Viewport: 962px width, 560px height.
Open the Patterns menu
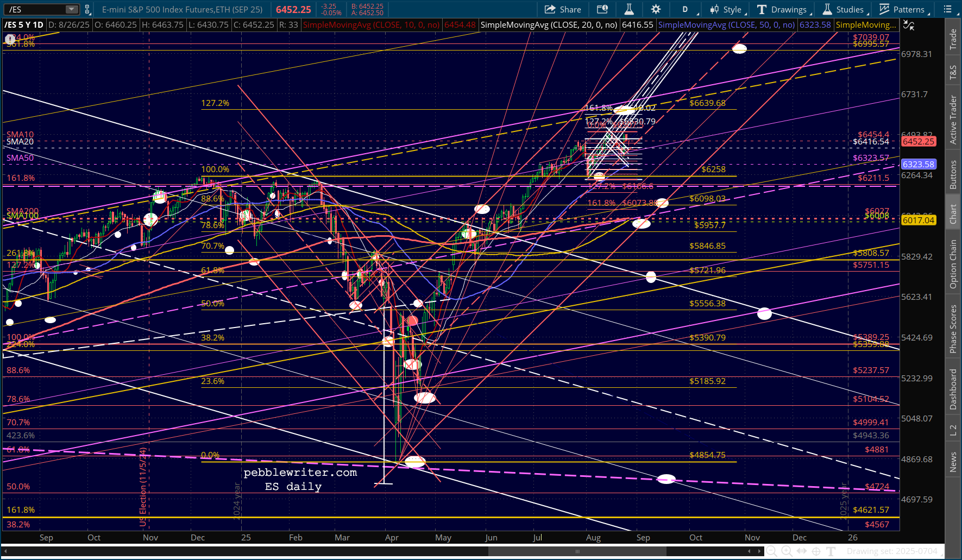point(904,9)
